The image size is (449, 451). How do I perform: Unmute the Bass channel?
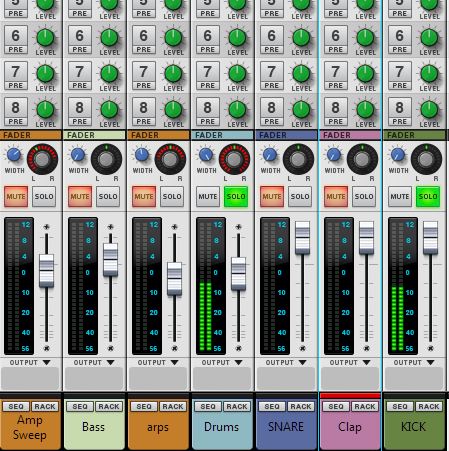[80, 197]
